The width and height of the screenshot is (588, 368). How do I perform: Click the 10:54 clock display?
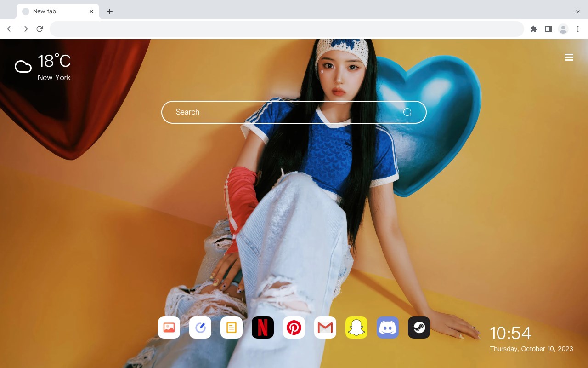(x=510, y=333)
